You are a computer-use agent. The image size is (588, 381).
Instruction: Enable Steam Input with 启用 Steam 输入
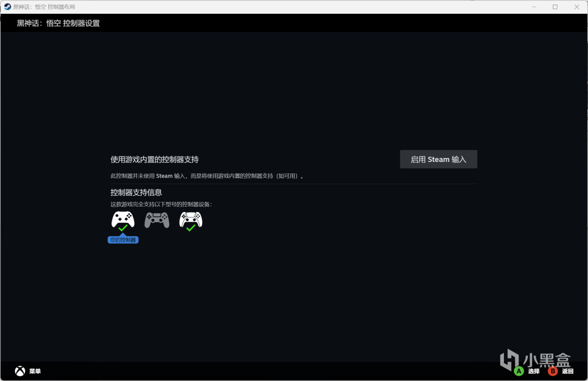click(x=439, y=159)
